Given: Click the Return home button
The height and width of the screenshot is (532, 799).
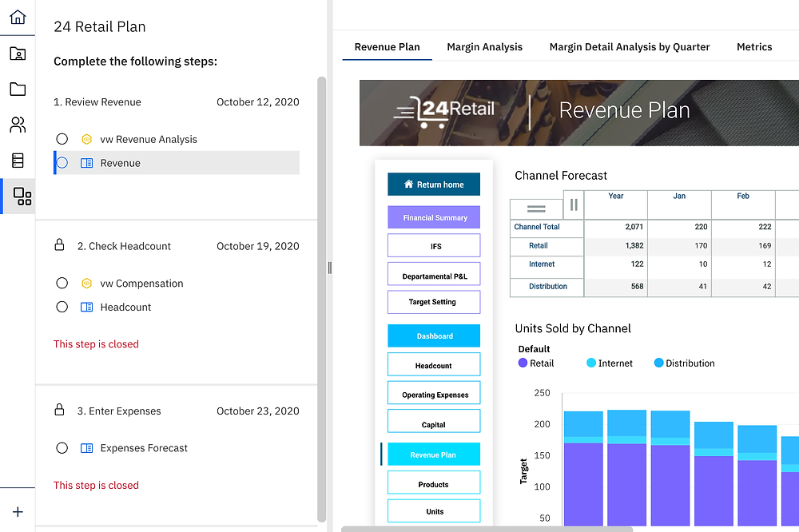Looking at the screenshot, I should click(x=434, y=185).
